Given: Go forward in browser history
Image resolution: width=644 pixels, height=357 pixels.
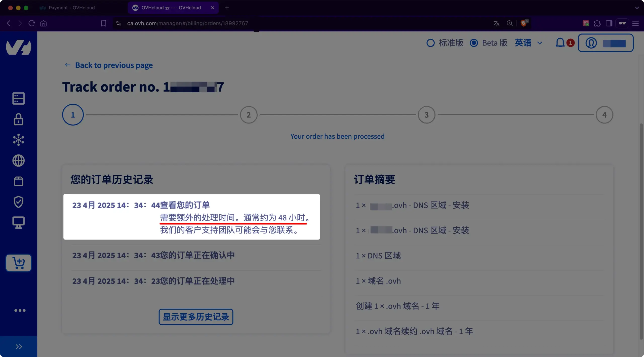Looking at the screenshot, I should click(x=20, y=23).
